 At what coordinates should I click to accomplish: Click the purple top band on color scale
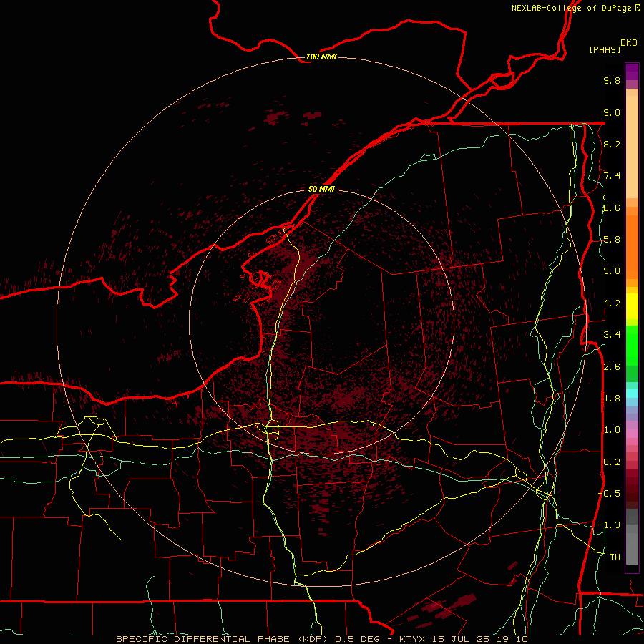pos(632,72)
